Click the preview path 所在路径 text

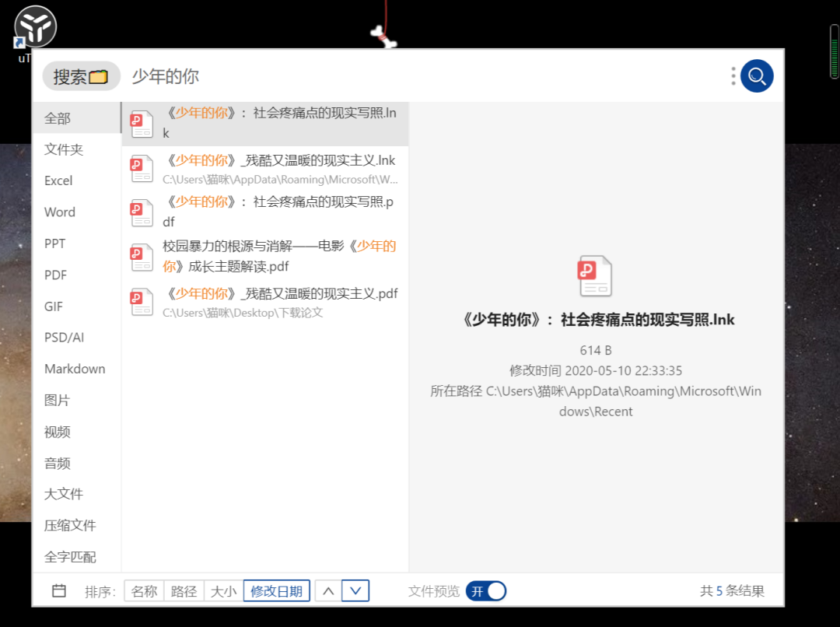pyautogui.click(x=596, y=401)
